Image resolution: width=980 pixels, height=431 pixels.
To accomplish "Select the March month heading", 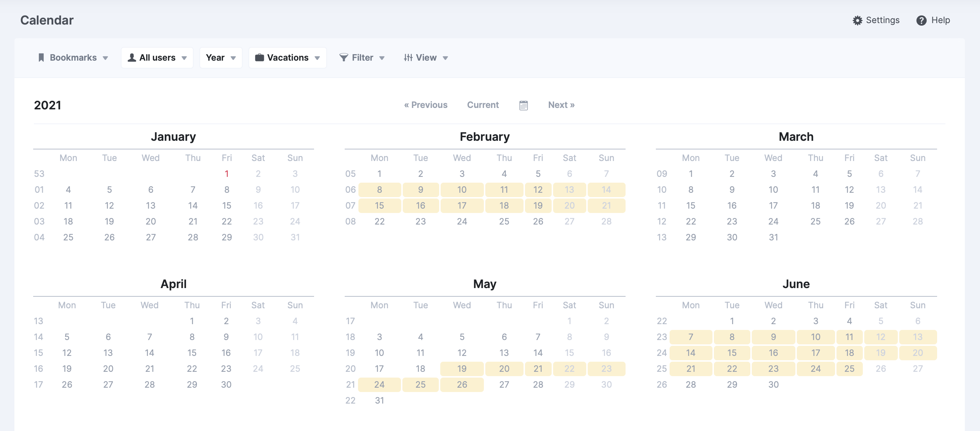I will [x=796, y=136].
